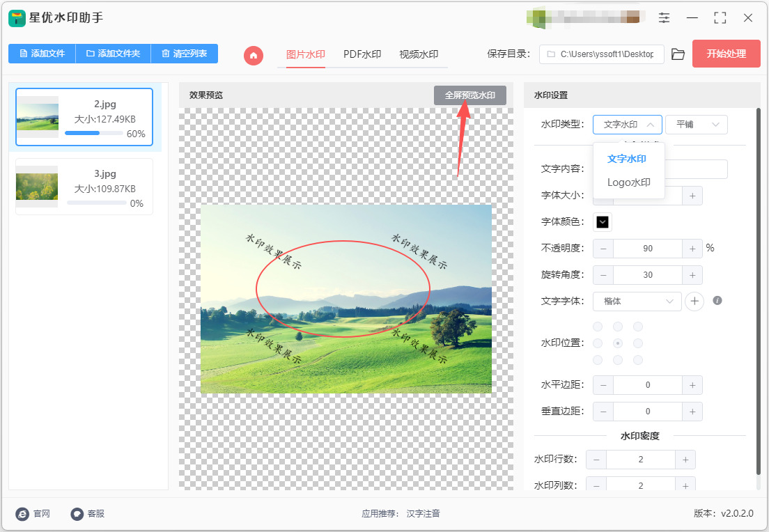Select the top-left watermark position radio

click(x=598, y=327)
